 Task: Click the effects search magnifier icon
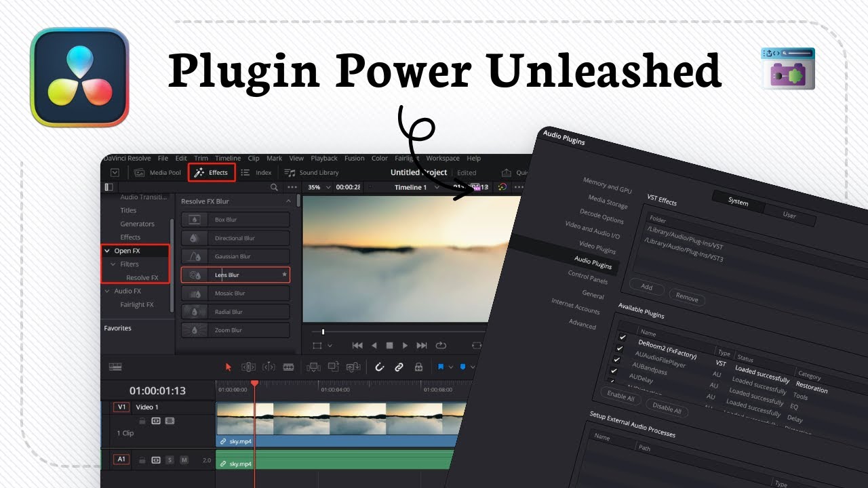(x=274, y=187)
